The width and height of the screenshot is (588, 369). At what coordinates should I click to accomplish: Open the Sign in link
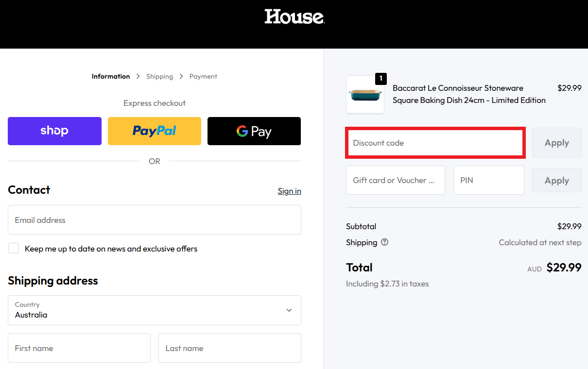click(289, 191)
